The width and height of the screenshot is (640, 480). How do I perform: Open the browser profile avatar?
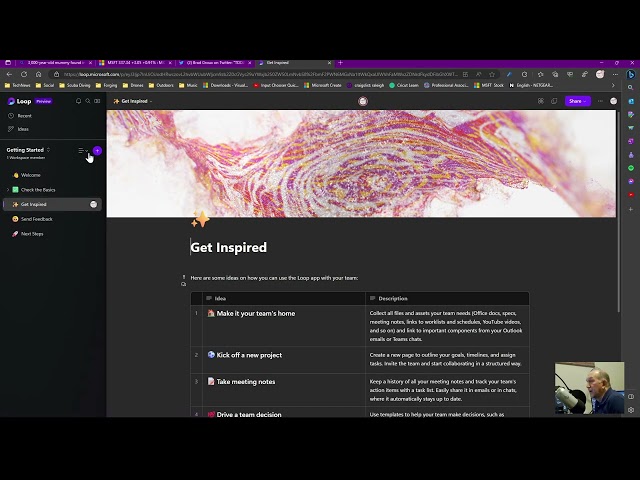click(600, 74)
